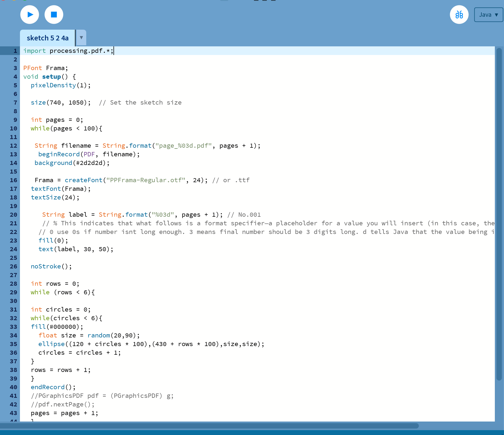This screenshot has height=435, width=504.
Task: Click the "page_%03d.pdf" string literal
Action: (x=183, y=146)
